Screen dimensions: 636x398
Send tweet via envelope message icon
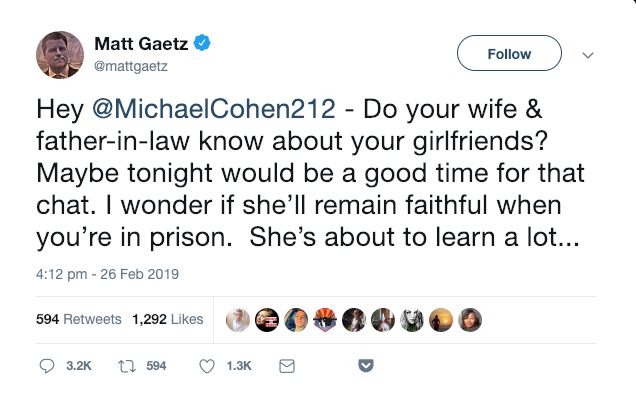pos(287,366)
